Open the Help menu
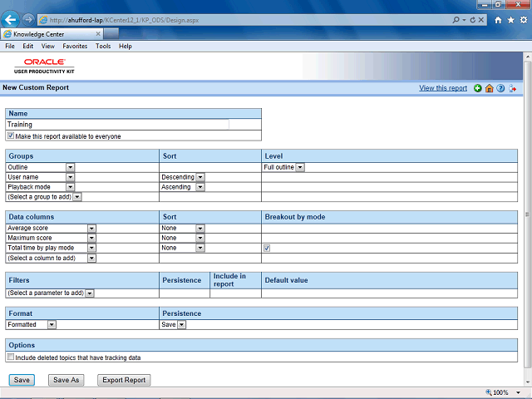The image size is (532, 399). tap(126, 47)
